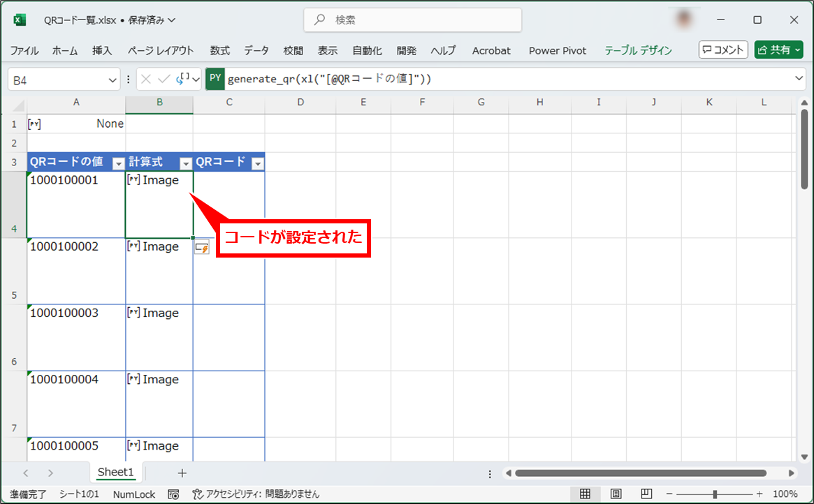
Task: Click the Python icon in cell B4
Action: click(134, 180)
